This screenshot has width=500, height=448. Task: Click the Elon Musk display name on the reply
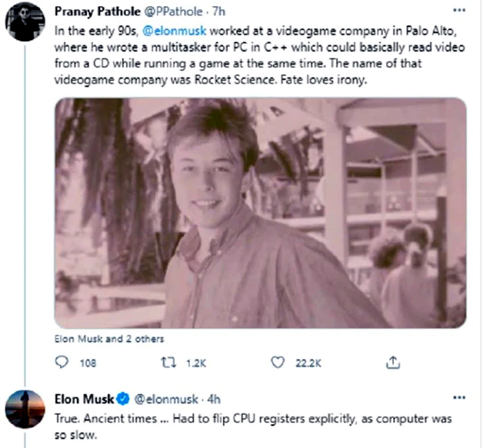point(83,398)
